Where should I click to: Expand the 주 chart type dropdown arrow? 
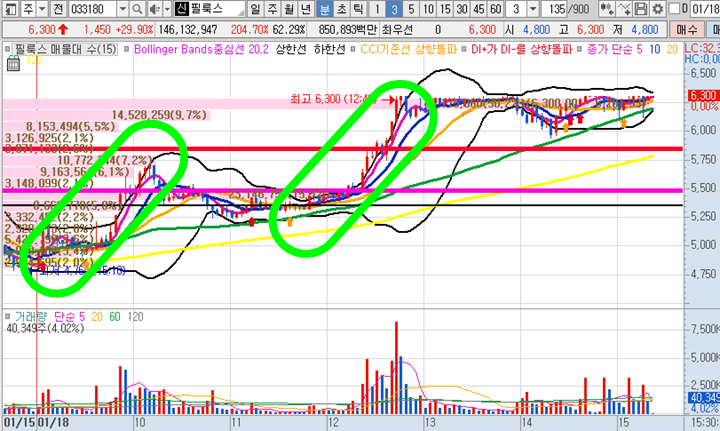coord(42,9)
